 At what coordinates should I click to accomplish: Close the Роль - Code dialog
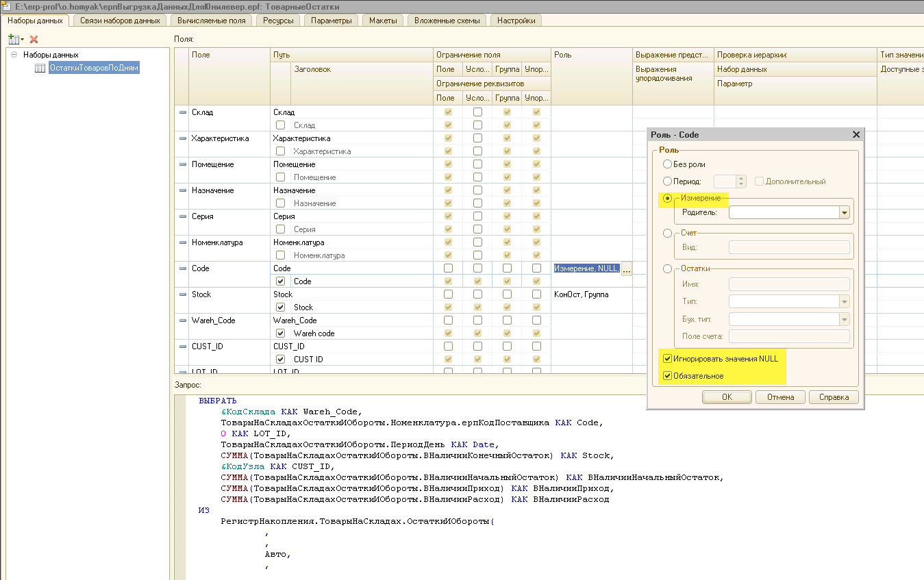pos(856,135)
